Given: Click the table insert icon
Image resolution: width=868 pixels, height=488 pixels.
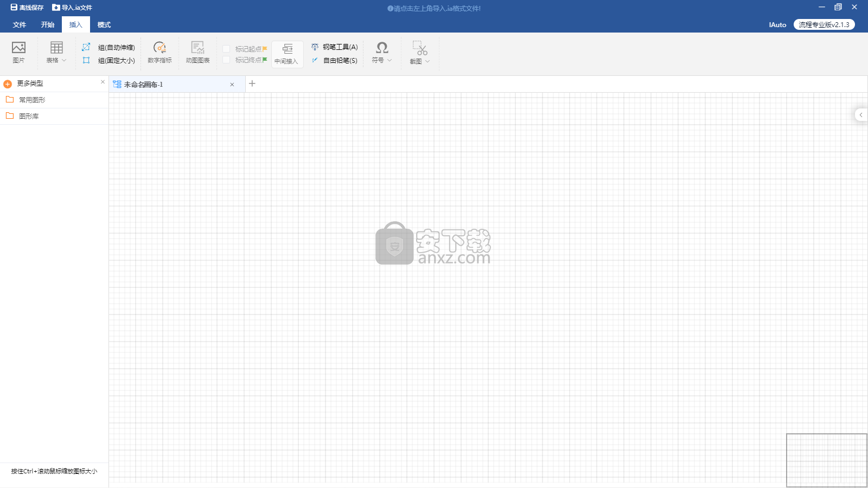Looking at the screenshot, I should [56, 48].
